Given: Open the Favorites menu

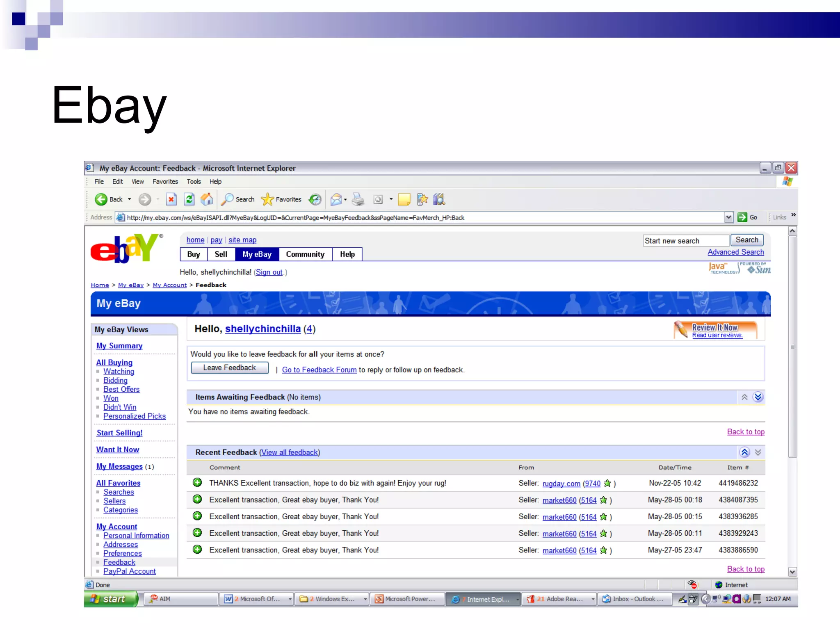Looking at the screenshot, I should [165, 181].
